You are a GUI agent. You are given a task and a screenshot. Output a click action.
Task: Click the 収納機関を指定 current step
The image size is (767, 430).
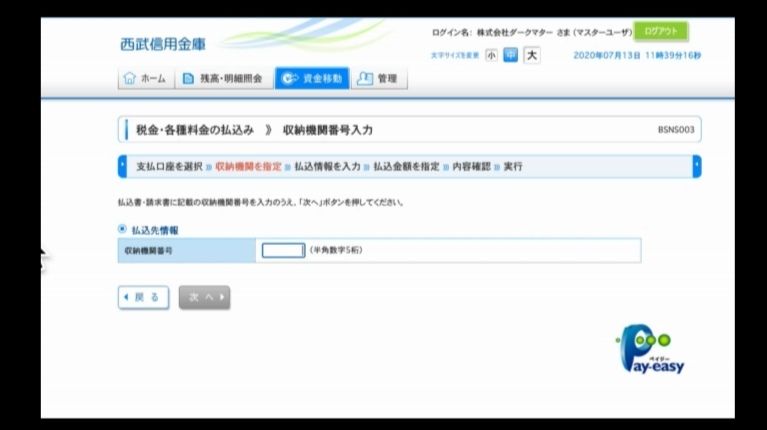coord(248,166)
